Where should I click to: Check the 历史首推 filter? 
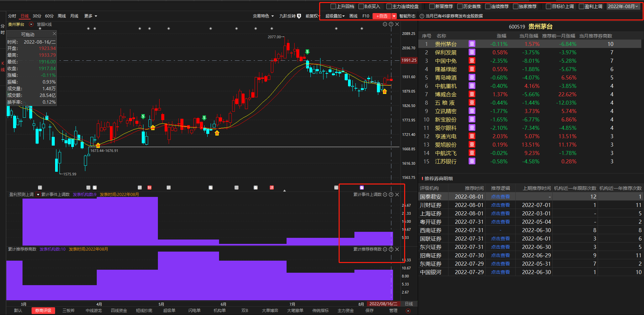coord(460,6)
